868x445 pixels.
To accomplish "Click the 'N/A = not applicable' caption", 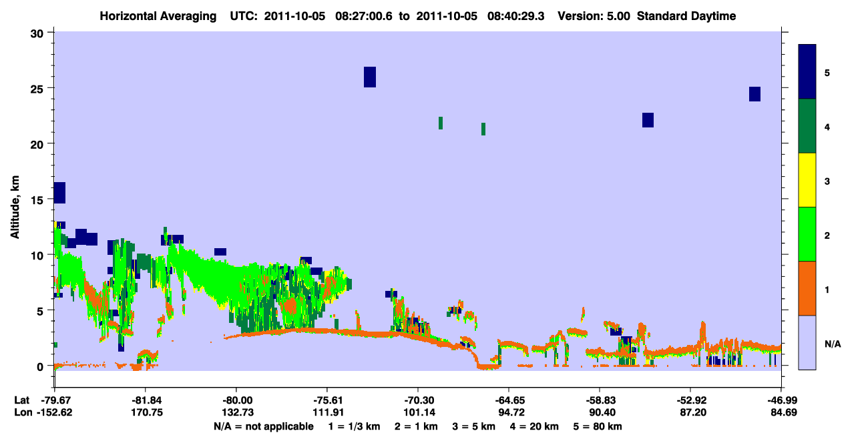I will [x=263, y=427].
